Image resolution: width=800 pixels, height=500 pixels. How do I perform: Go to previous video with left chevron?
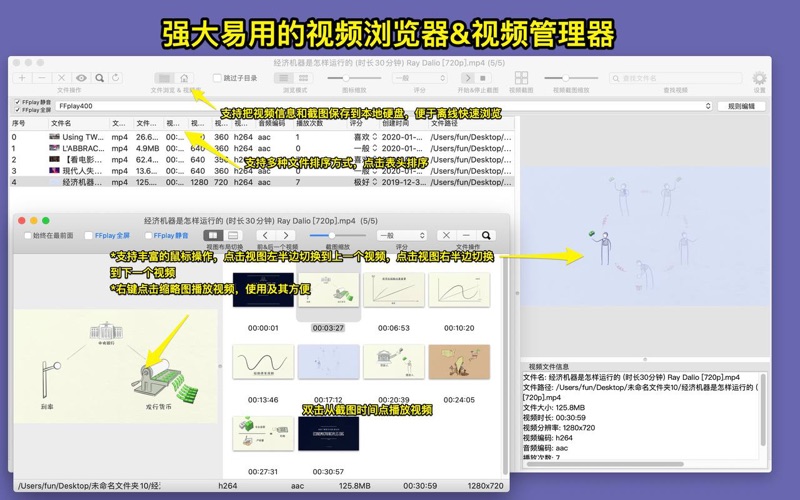click(x=265, y=235)
